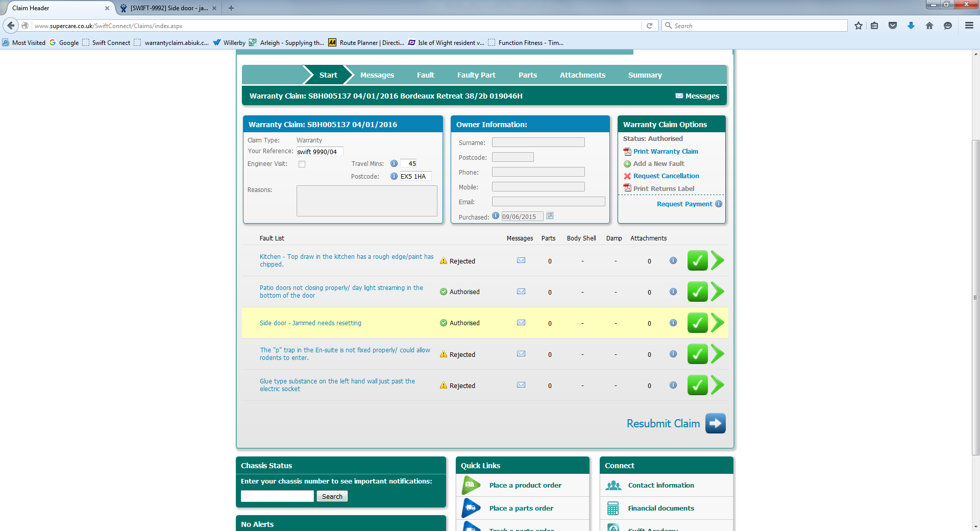
Task: Click info icon on the p trap fault row
Action: coord(673,354)
